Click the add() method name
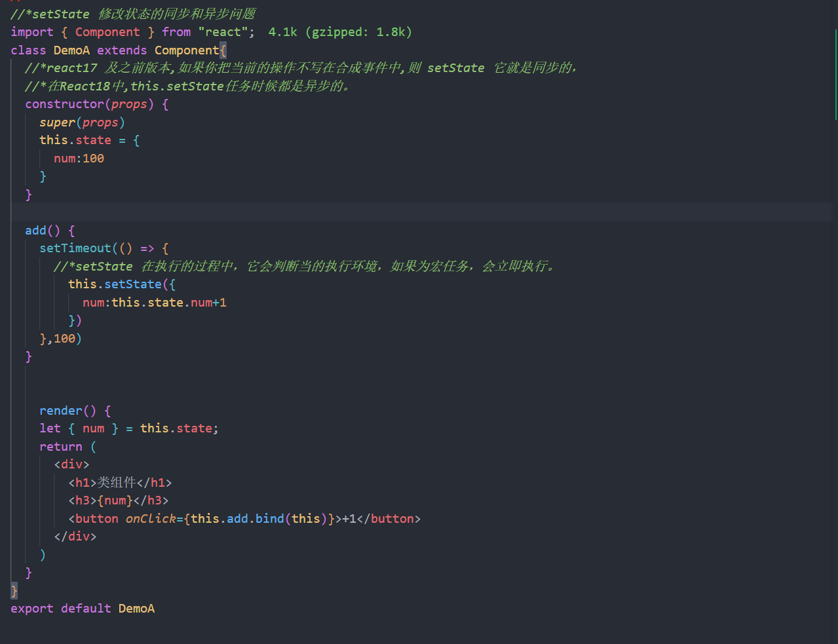This screenshot has height=644, width=838. pyautogui.click(x=37, y=230)
